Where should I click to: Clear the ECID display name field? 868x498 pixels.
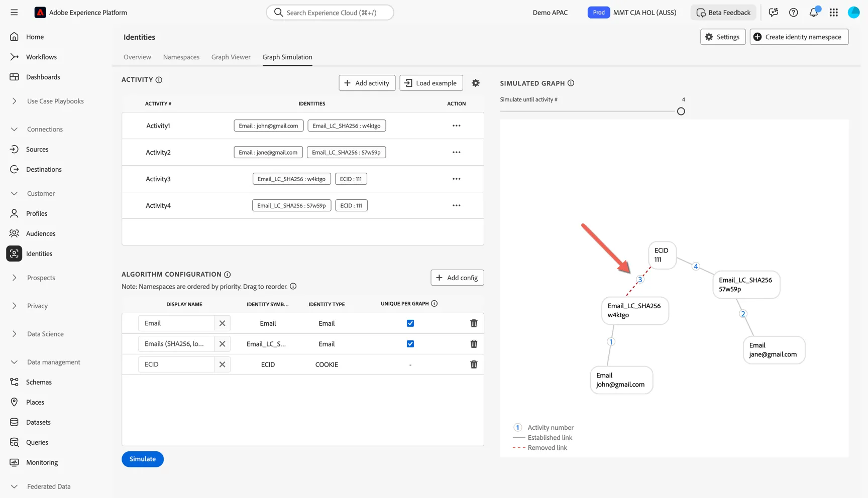(222, 364)
